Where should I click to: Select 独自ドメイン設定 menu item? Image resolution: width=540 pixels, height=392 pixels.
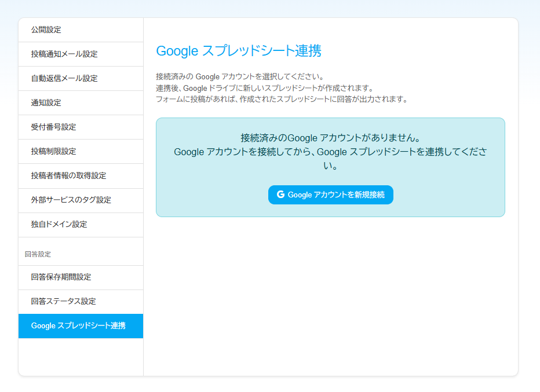81,225
